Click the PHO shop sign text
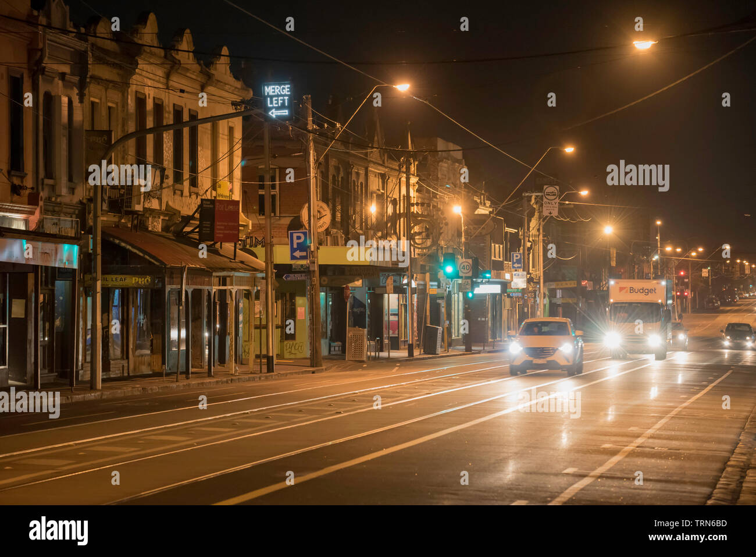Image resolution: width=756 pixels, height=557 pixels. (x=142, y=281)
